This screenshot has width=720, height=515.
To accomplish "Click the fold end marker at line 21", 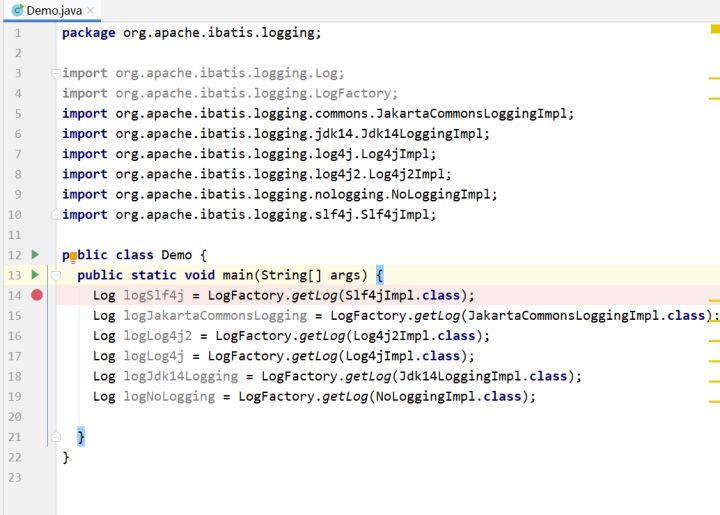I will click(x=56, y=437).
